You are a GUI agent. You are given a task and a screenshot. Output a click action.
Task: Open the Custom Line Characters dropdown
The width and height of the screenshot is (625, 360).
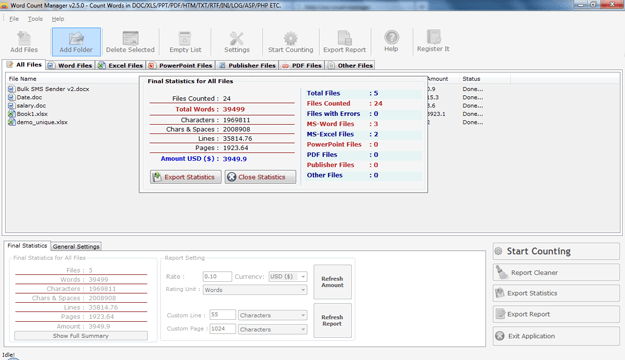point(273,315)
